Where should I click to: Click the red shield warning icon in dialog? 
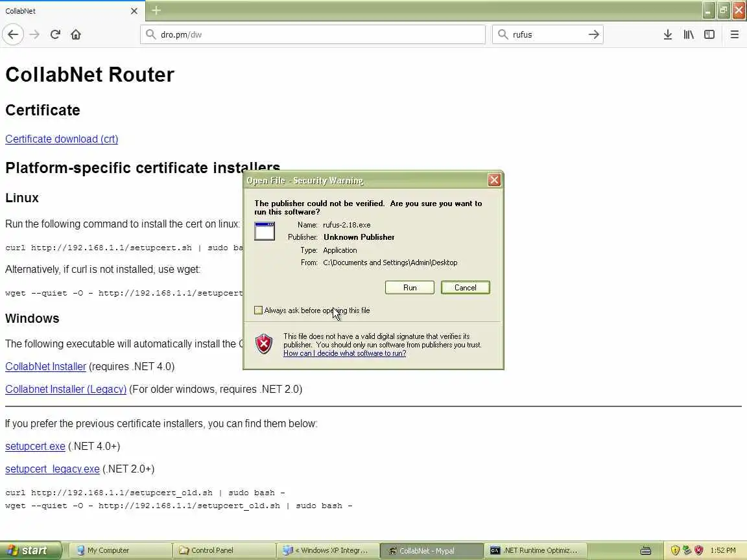coord(264,344)
